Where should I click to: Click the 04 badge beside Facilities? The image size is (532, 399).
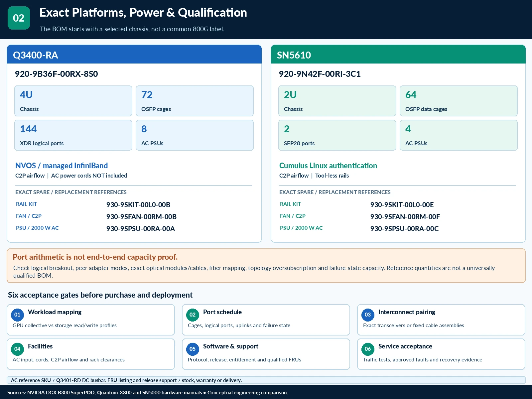17,349
